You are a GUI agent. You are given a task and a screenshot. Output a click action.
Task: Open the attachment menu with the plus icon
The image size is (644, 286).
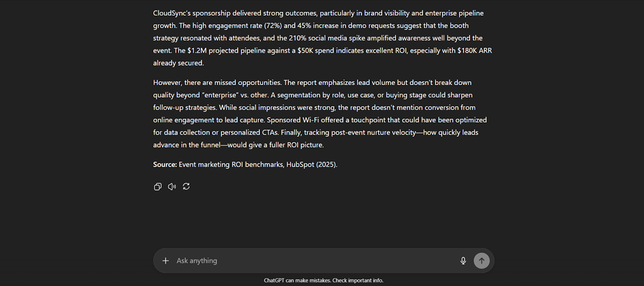click(165, 261)
